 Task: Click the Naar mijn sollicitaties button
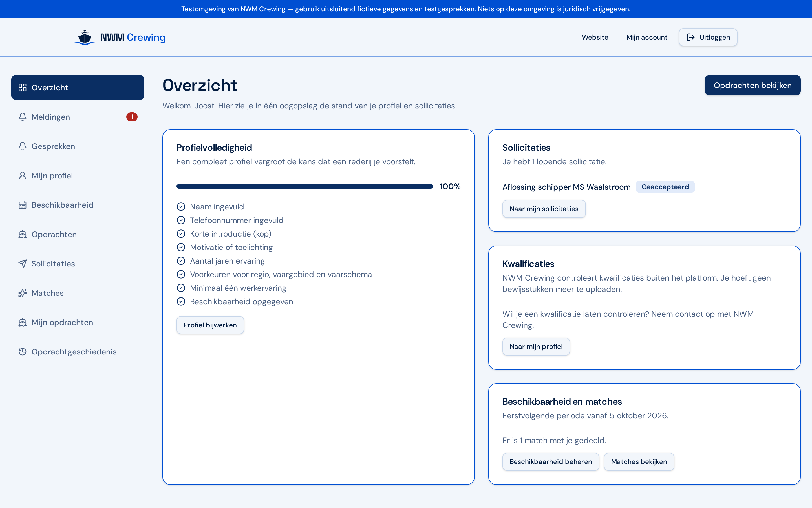pos(544,209)
